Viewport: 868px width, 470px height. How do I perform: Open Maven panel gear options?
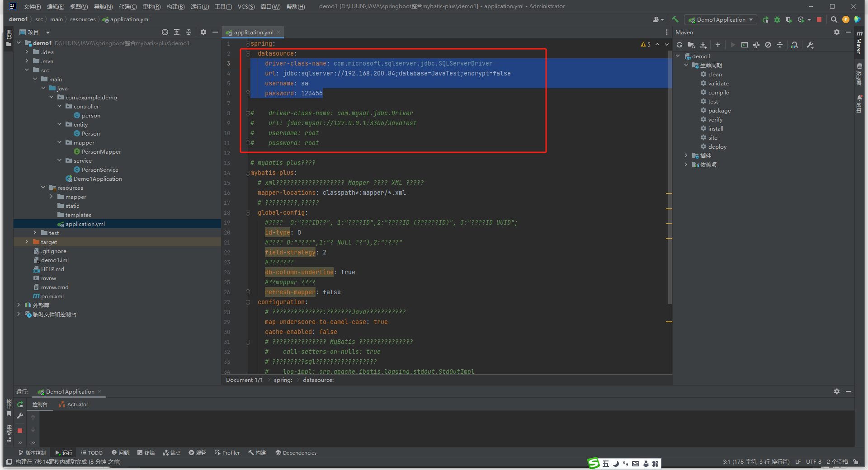tap(837, 32)
